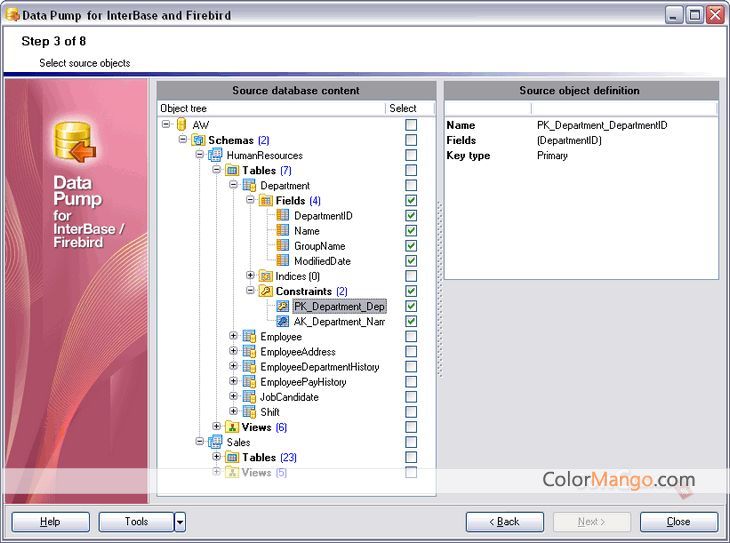Check the Sales schema checkbox
This screenshot has width=730, height=543.
(411, 442)
